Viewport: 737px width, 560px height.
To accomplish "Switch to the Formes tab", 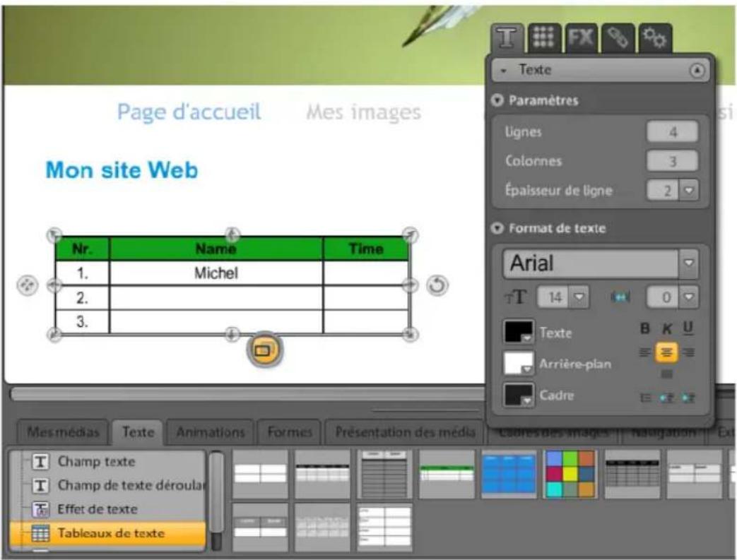I will point(290,432).
